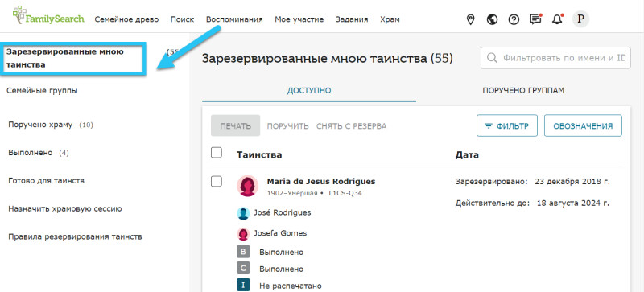644x292 pixels.
Task: Open the help question mark icon
Action: pyautogui.click(x=514, y=19)
